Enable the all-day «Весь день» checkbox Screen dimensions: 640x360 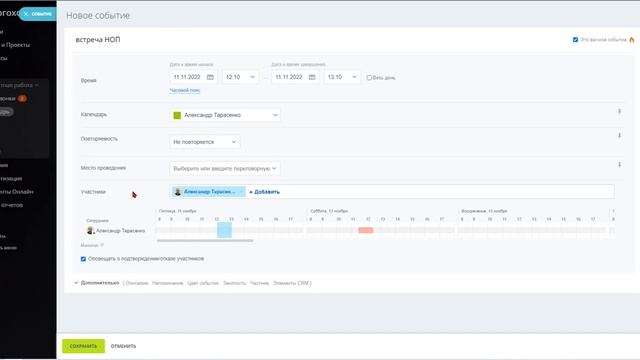pyautogui.click(x=369, y=78)
